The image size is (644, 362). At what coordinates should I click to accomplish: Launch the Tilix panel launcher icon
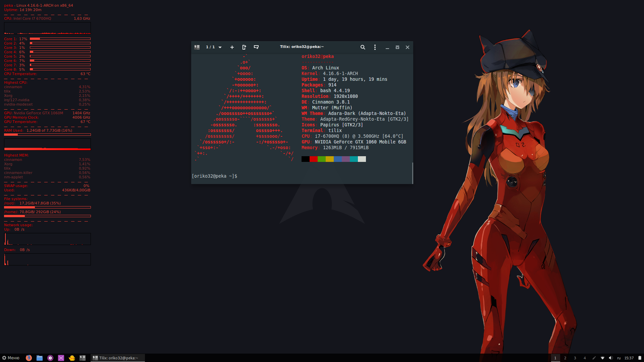coord(83,358)
